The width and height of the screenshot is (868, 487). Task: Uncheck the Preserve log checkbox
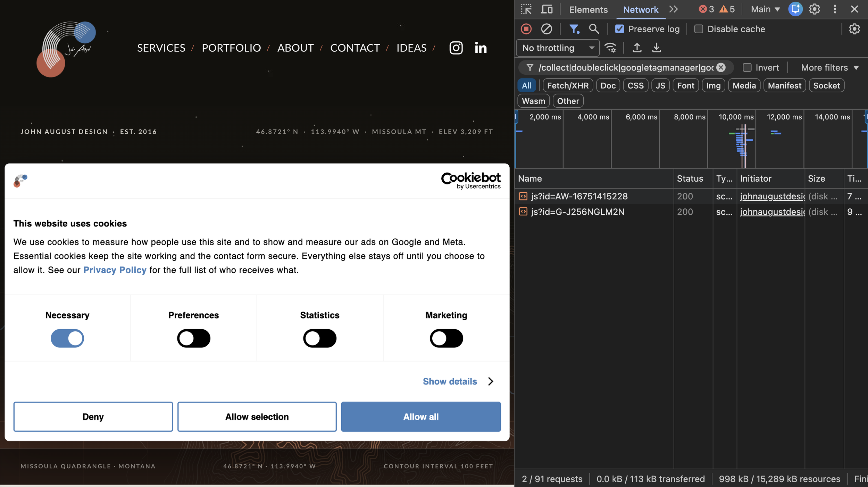point(619,29)
